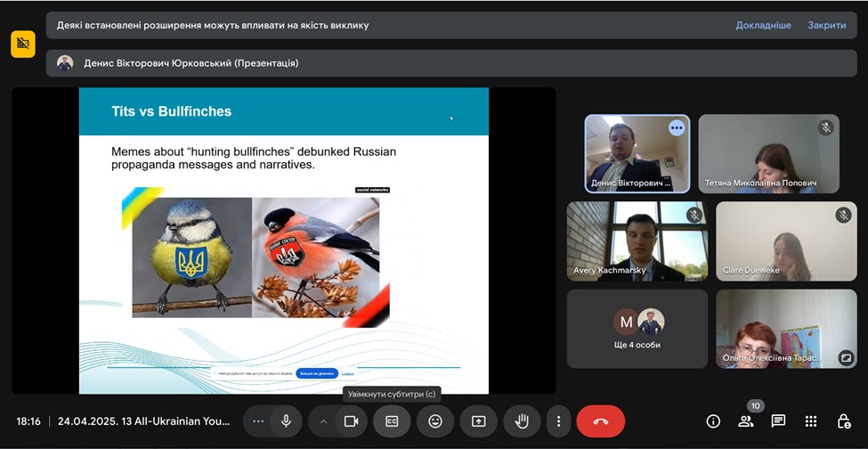
Task: Open meeting details info icon
Action: click(713, 421)
